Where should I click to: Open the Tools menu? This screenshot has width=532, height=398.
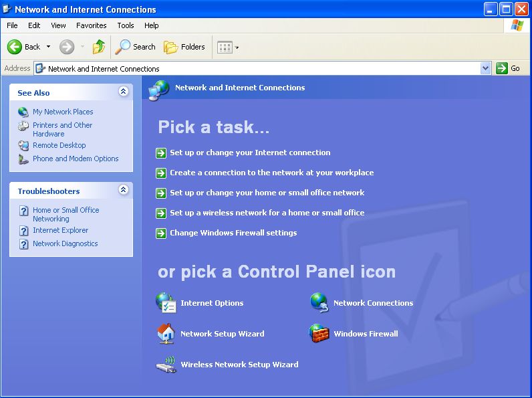coord(126,25)
